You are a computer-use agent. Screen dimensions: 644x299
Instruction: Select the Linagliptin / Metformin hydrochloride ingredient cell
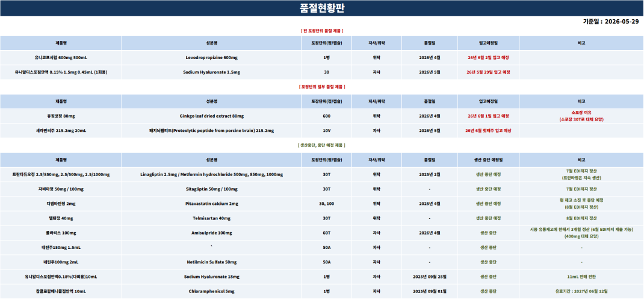[211, 174]
